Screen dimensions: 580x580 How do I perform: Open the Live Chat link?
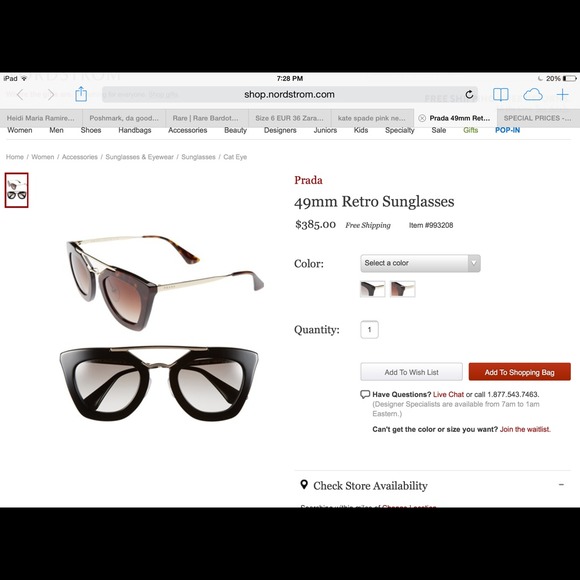click(448, 394)
